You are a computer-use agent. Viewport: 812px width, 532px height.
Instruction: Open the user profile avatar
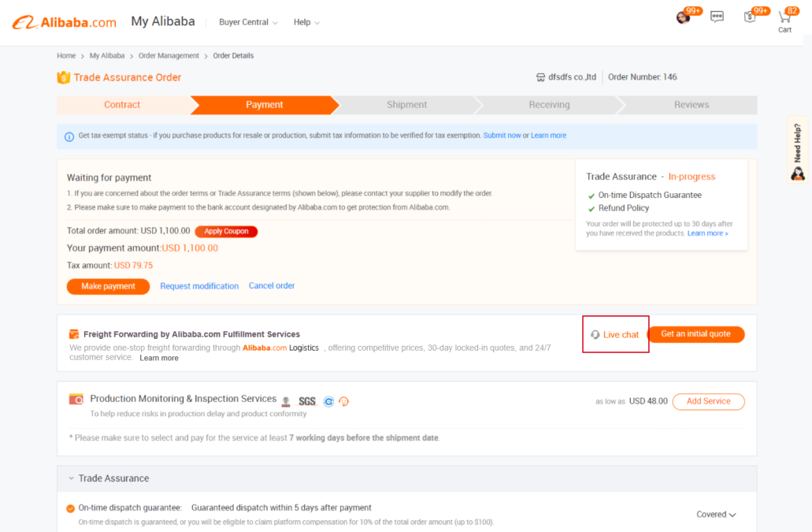[683, 17]
